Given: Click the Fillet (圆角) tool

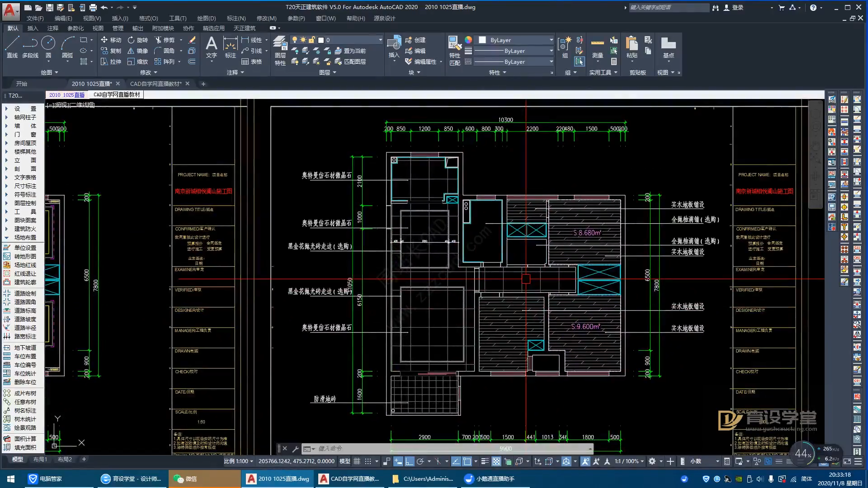Looking at the screenshot, I should point(165,51).
